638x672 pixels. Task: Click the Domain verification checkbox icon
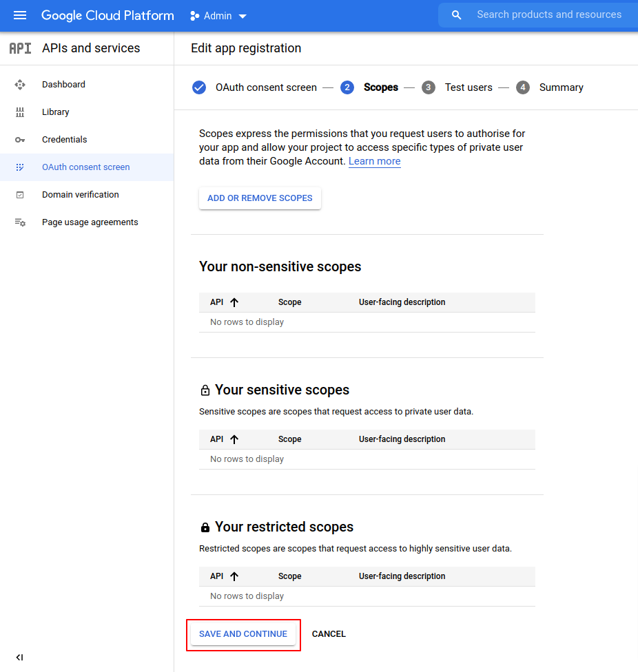click(20, 195)
